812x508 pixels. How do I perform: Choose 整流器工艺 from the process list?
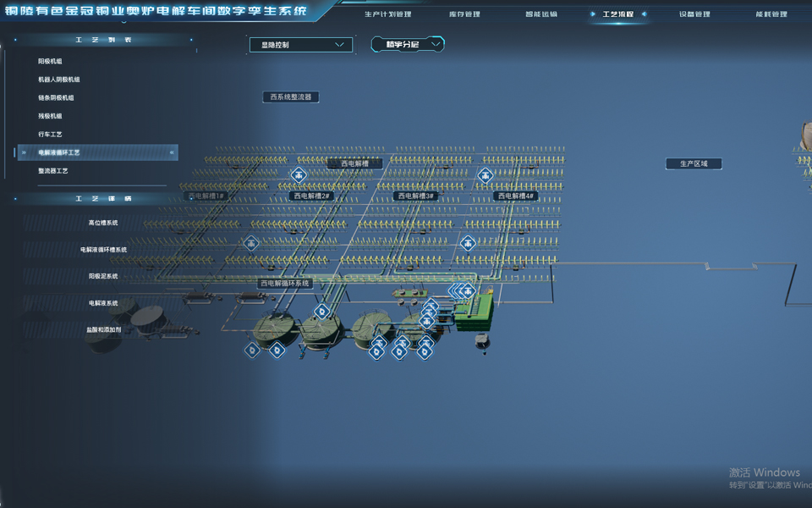coord(52,171)
